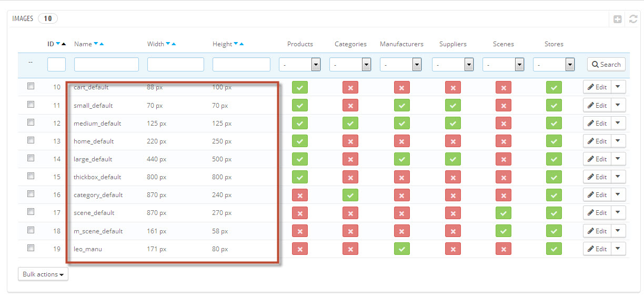Image resolution: width=644 pixels, height=298 pixels.
Task: Open the Suppliers filter dropdown
Action: point(453,65)
